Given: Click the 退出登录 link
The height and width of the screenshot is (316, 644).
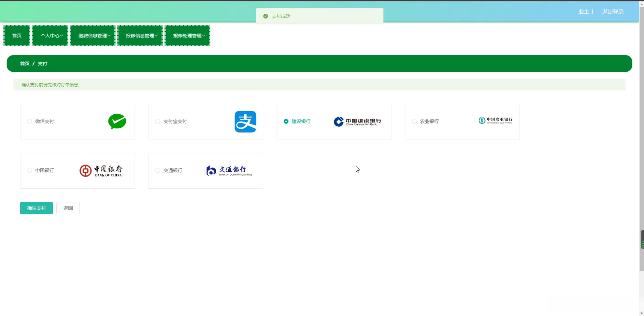Looking at the screenshot, I should pos(613,12).
